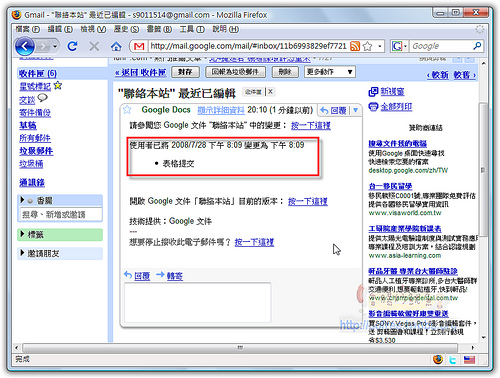Open 垃圾桶 trash link

pos(31,164)
